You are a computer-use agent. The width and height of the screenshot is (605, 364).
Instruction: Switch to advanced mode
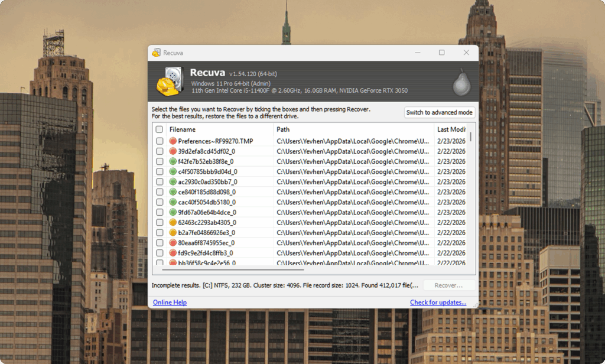coord(439,112)
